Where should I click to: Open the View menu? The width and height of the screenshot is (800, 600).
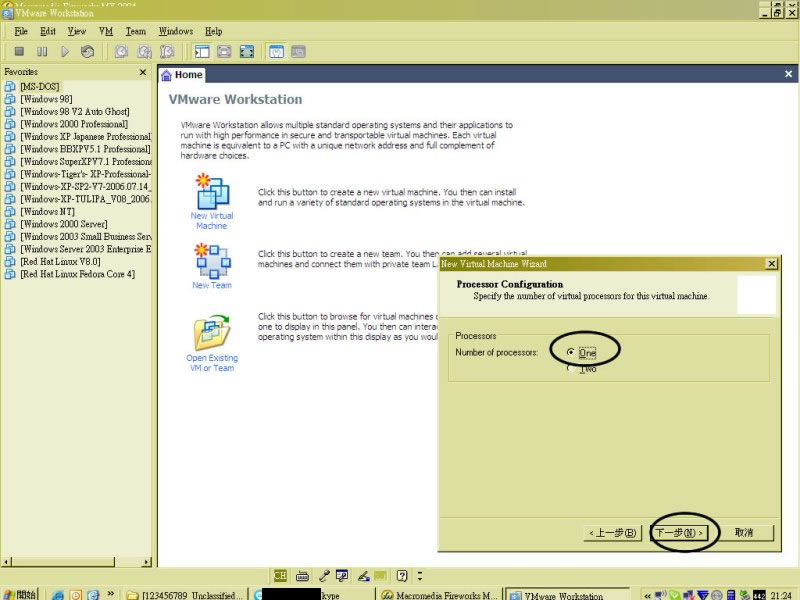(x=77, y=31)
